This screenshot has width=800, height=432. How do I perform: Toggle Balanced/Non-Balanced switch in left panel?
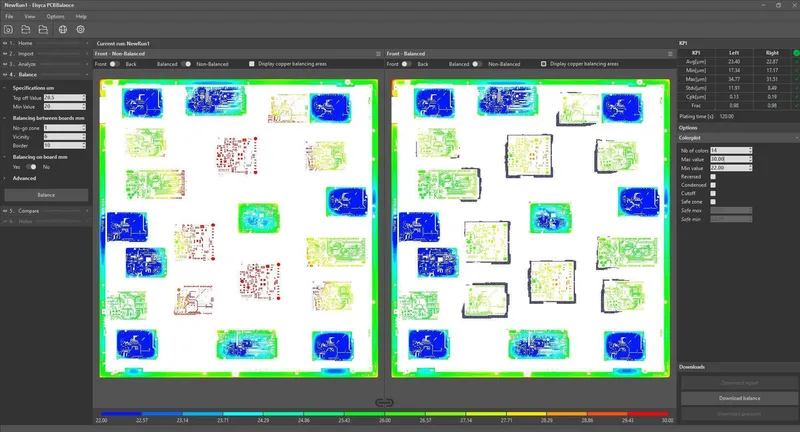point(186,64)
